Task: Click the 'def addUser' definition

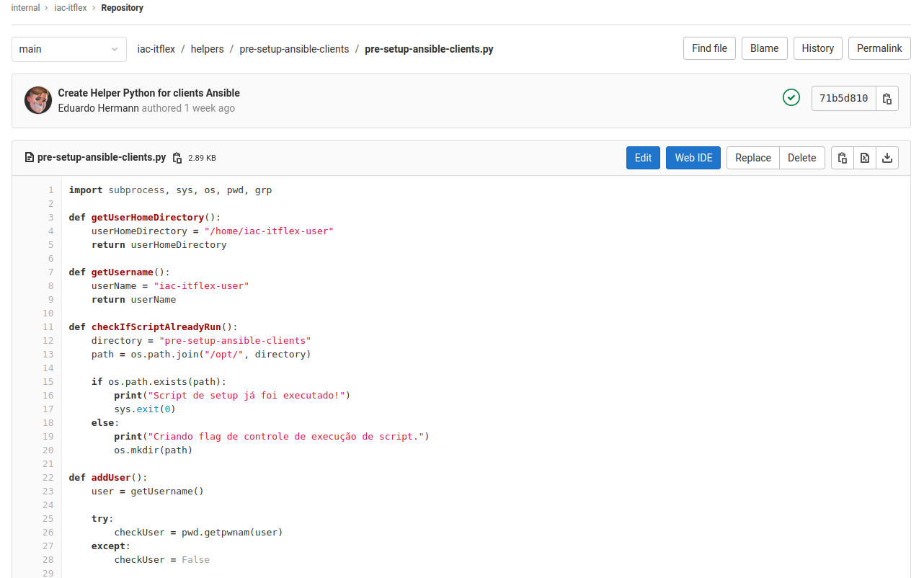Action: (x=108, y=478)
